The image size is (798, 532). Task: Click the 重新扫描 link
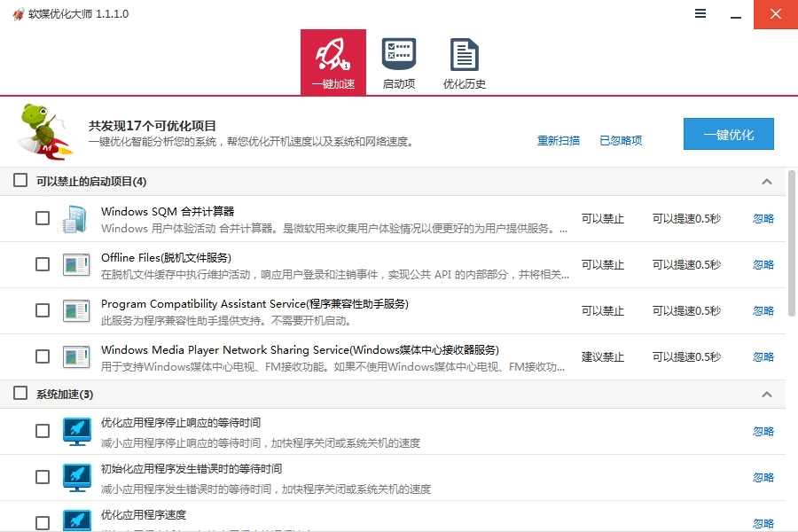point(559,140)
